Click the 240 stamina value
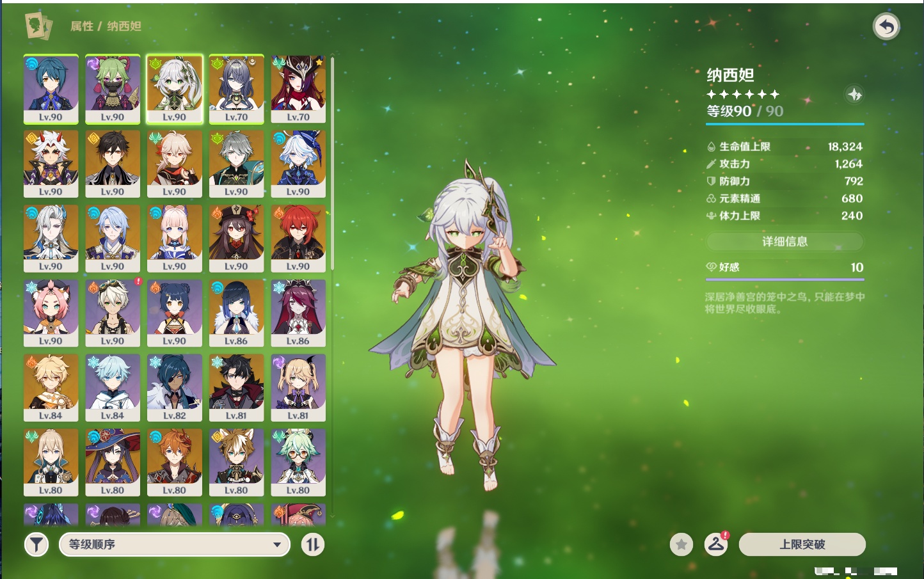Viewport: 924px width, 579px height. click(x=852, y=216)
